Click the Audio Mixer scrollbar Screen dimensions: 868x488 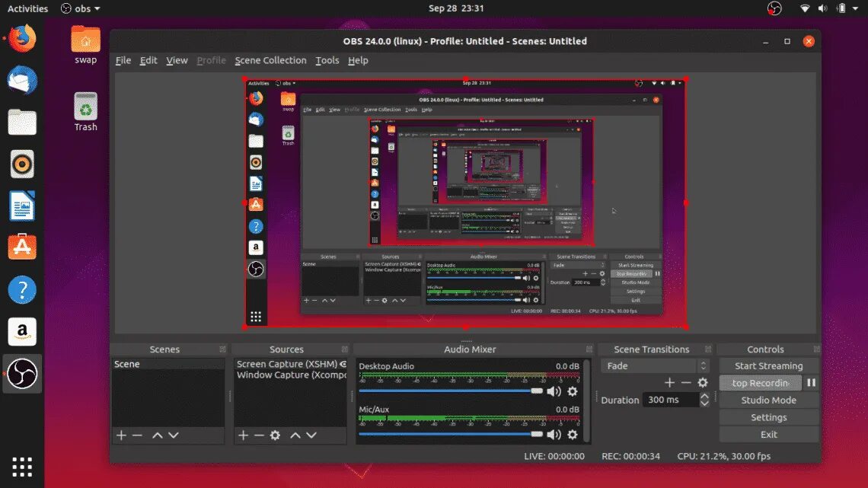point(587,400)
